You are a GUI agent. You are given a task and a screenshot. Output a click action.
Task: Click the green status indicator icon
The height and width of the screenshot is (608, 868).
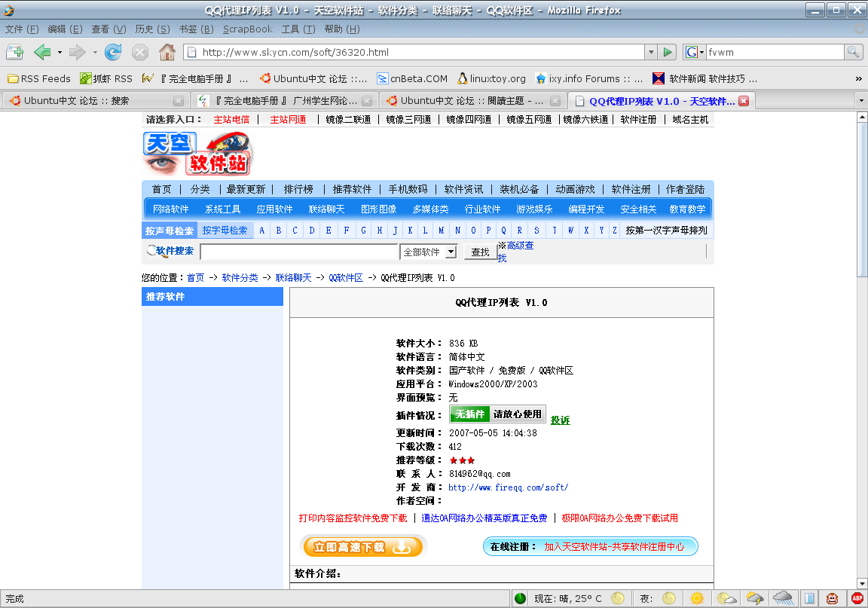[x=521, y=598]
